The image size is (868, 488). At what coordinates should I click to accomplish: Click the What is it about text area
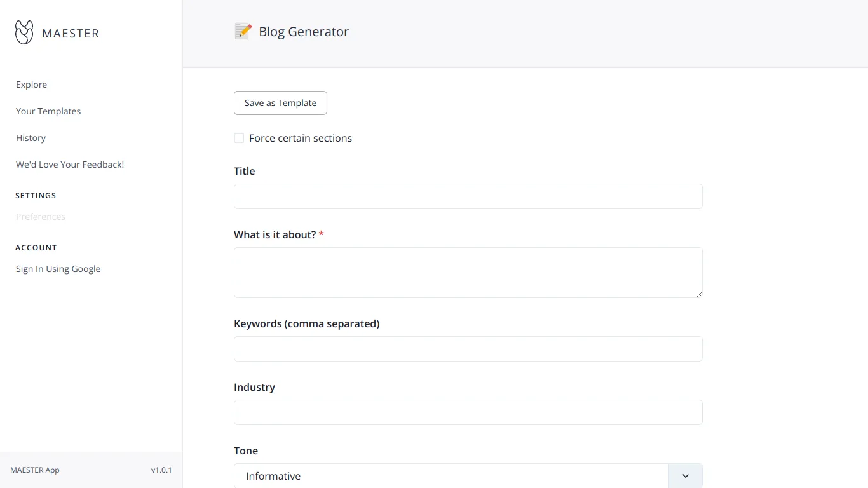pos(468,272)
